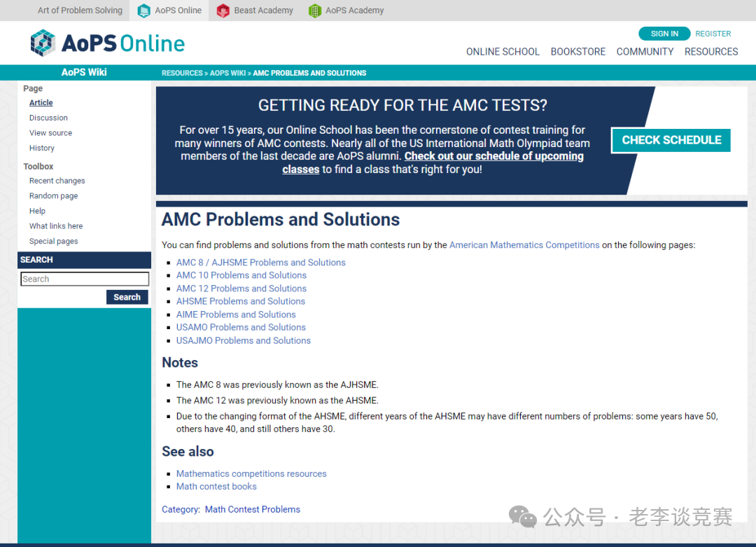
Task: Click AOPS WIKI breadcrumb link
Action: tap(227, 73)
